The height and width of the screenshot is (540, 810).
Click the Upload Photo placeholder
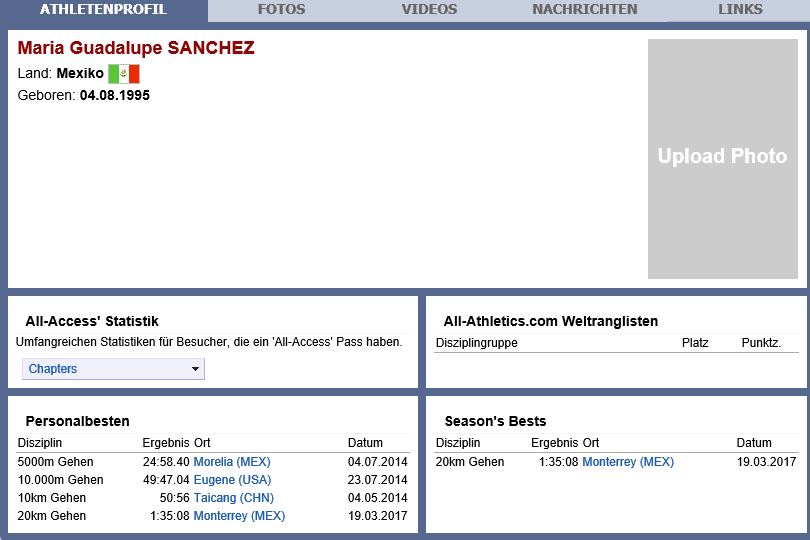coord(723,159)
